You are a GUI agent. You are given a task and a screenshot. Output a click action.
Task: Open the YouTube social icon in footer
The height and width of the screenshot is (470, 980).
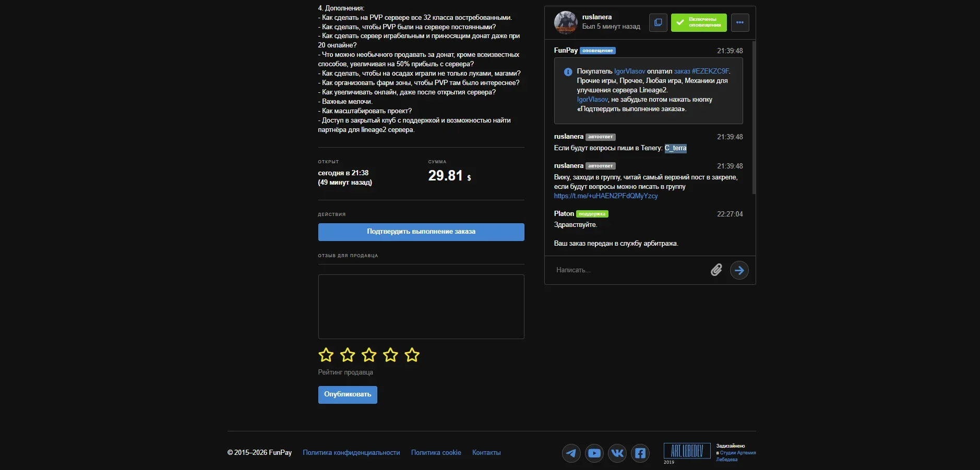click(594, 453)
